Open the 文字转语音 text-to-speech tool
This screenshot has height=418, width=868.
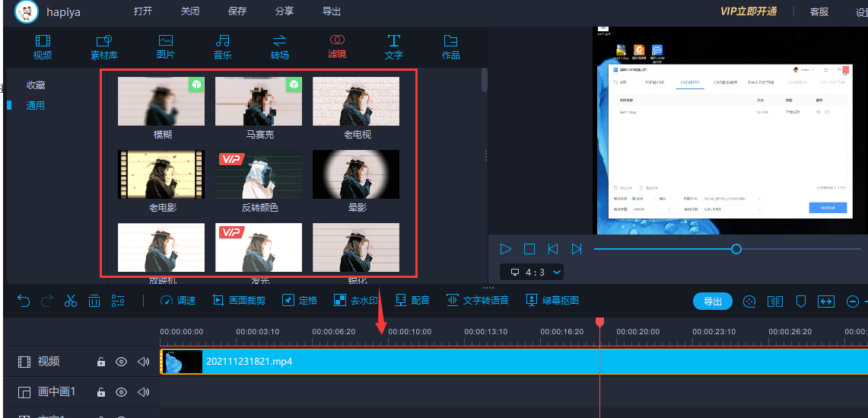click(x=477, y=301)
